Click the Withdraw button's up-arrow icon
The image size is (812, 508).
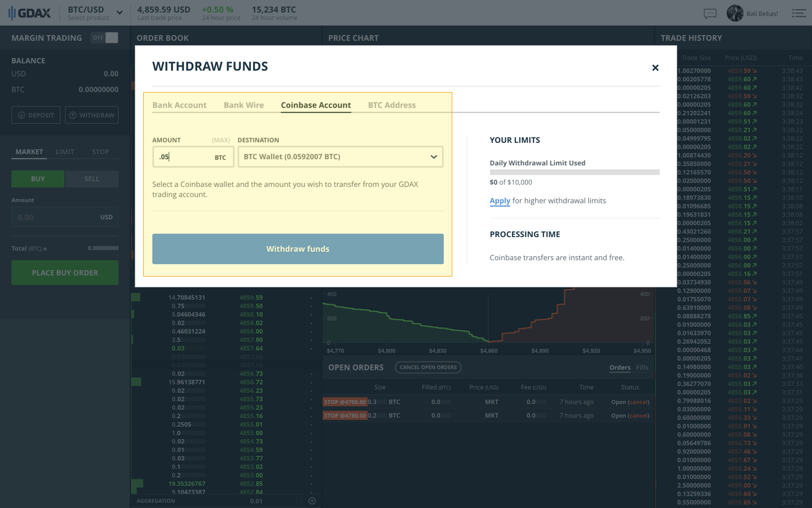tap(73, 115)
